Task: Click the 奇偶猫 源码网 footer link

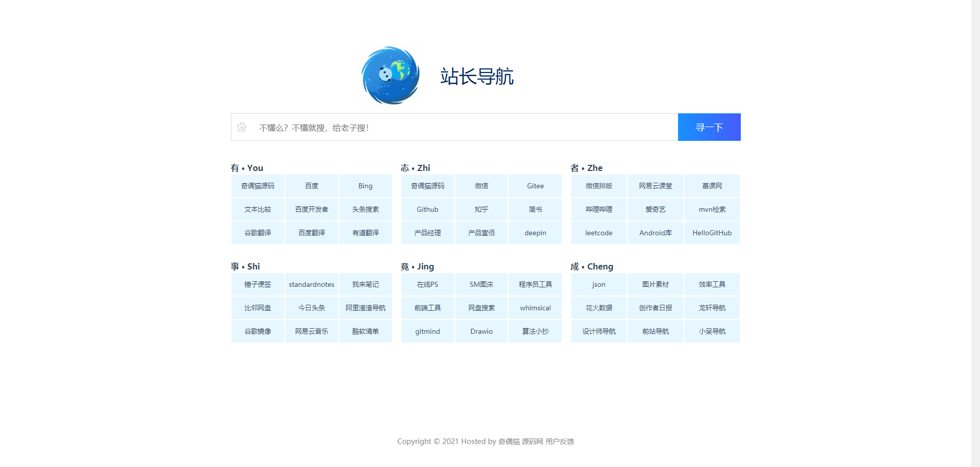Action: pos(521,441)
